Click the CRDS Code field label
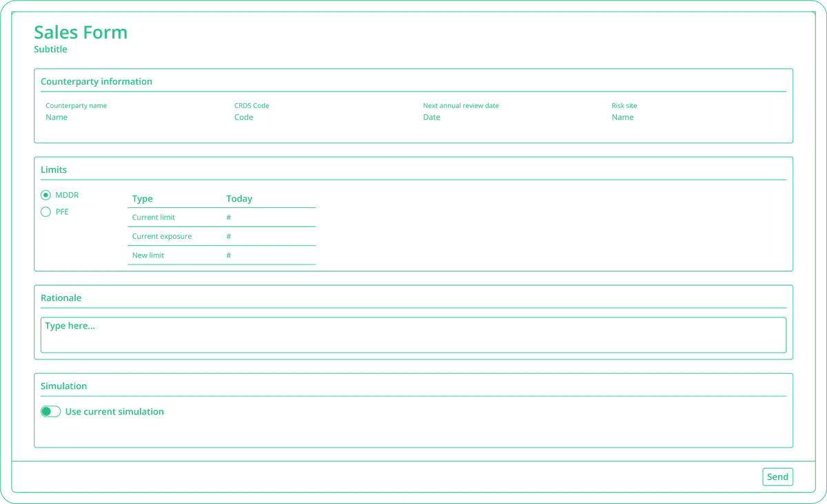This screenshot has width=827, height=504. point(252,106)
